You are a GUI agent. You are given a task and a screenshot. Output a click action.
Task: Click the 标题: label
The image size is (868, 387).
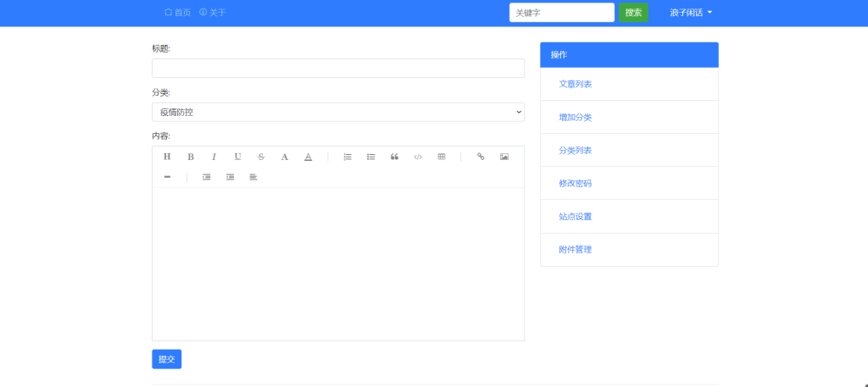tap(161, 48)
